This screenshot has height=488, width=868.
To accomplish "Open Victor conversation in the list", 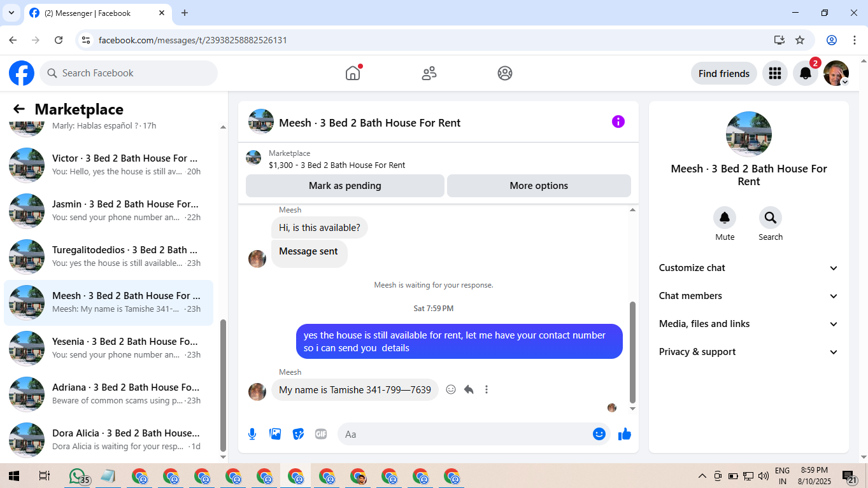I will (x=109, y=165).
